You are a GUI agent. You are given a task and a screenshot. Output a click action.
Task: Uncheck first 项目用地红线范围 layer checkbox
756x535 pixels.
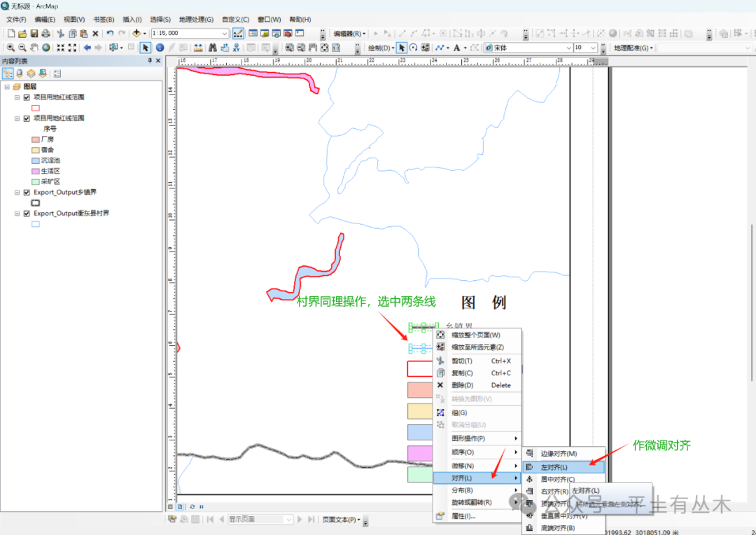(x=27, y=97)
